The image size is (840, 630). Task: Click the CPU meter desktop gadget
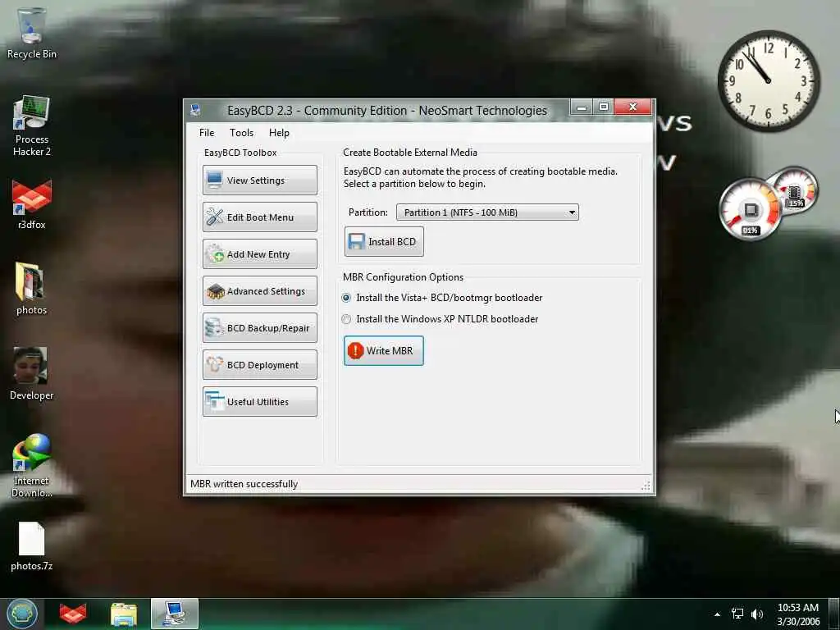click(x=768, y=203)
